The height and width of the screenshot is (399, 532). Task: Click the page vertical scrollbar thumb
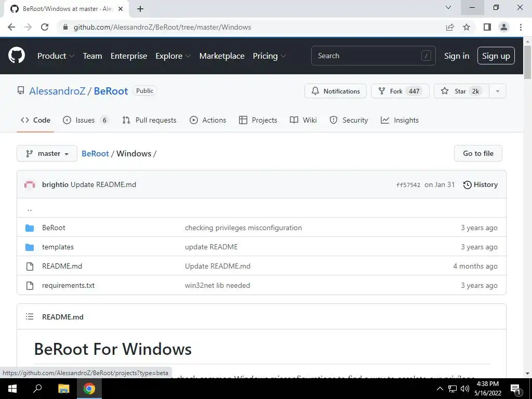pos(527,62)
